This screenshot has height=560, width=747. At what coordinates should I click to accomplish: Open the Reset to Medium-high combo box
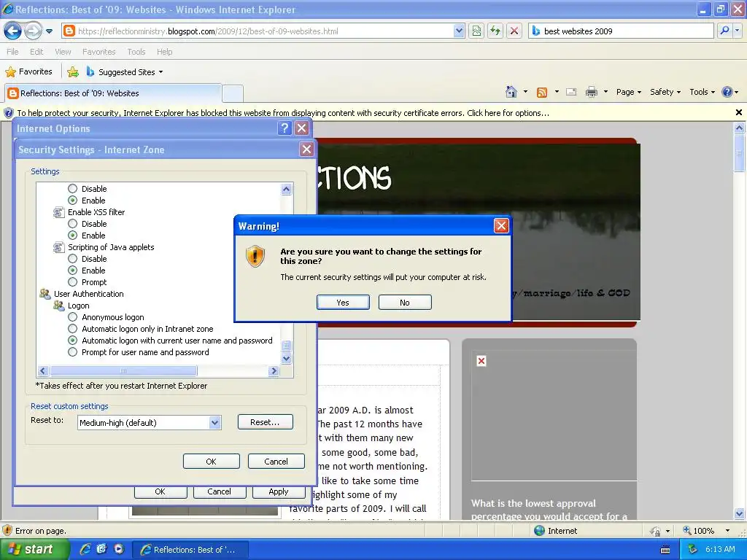[149, 422]
